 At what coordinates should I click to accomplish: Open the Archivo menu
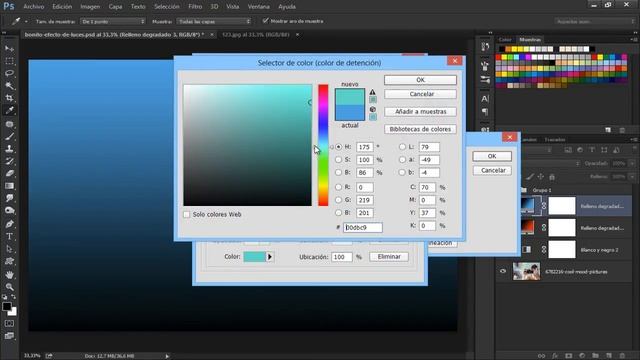pyautogui.click(x=33, y=7)
